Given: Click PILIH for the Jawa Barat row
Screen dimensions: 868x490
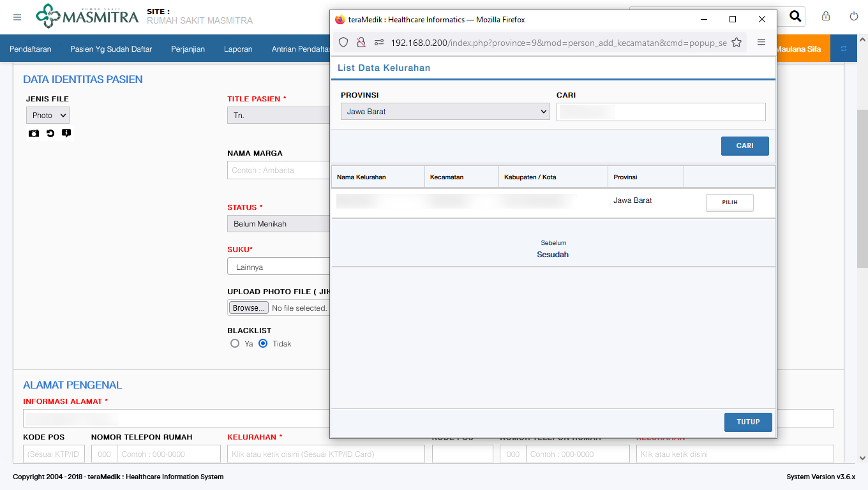Looking at the screenshot, I should click(730, 202).
